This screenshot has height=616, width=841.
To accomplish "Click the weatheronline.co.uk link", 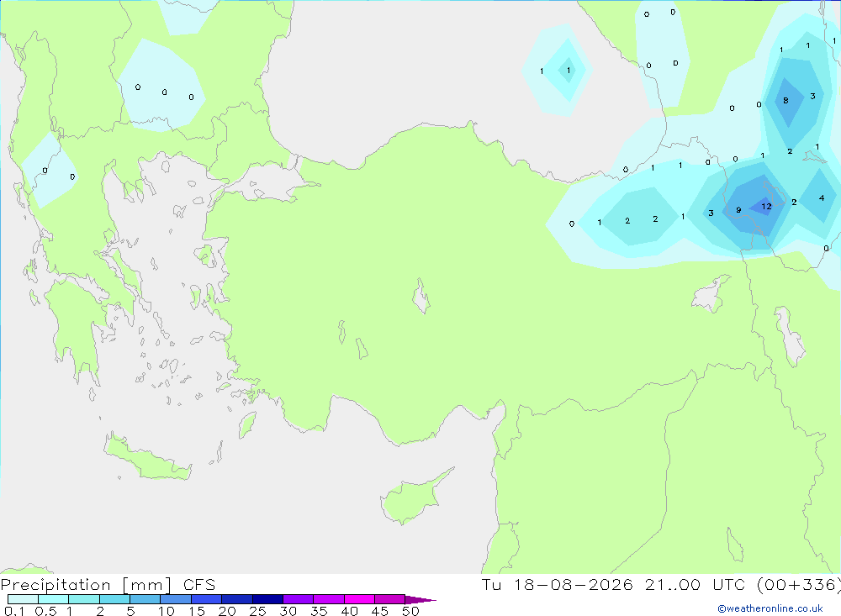I will [x=770, y=608].
